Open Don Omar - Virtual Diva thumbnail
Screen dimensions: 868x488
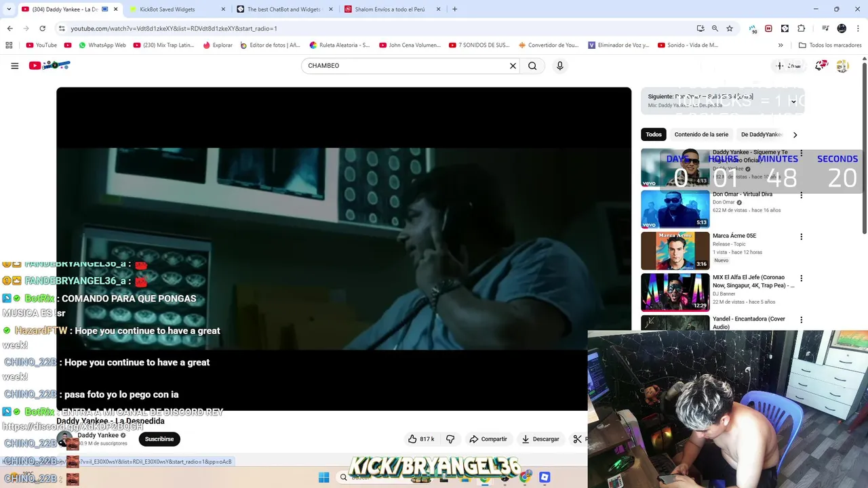pos(675,209)
